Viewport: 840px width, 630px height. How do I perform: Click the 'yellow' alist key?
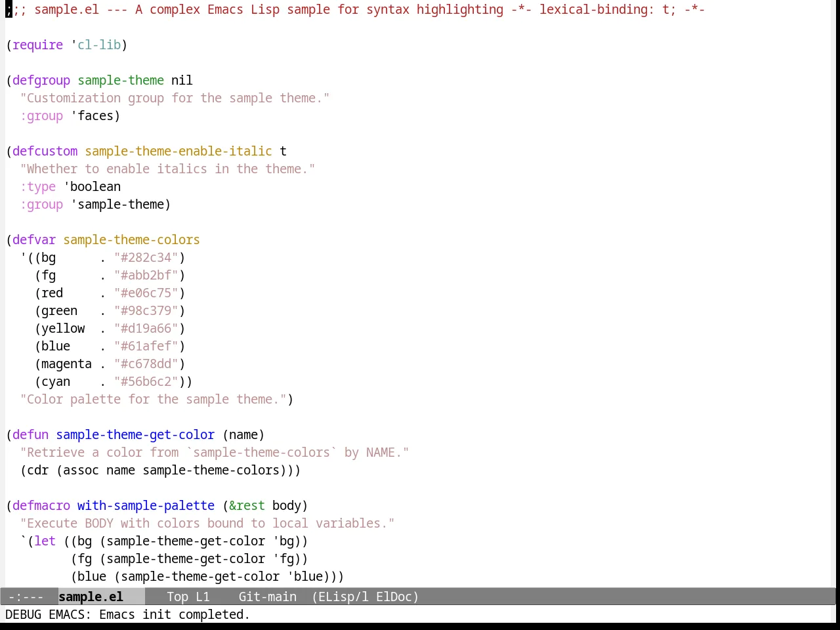pyautogui.click(x=63, y=328)
